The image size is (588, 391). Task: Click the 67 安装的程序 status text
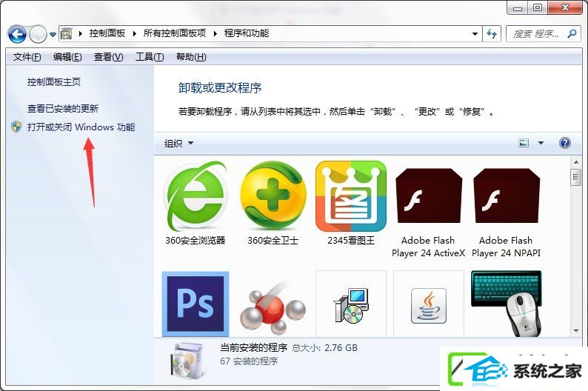(x=249, y=361)
